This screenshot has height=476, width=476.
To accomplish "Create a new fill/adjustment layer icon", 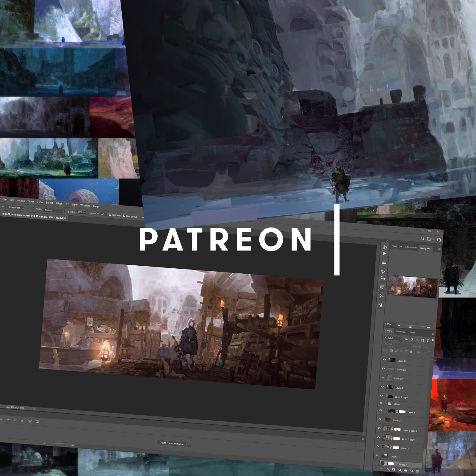I will (x=400, y=470).
